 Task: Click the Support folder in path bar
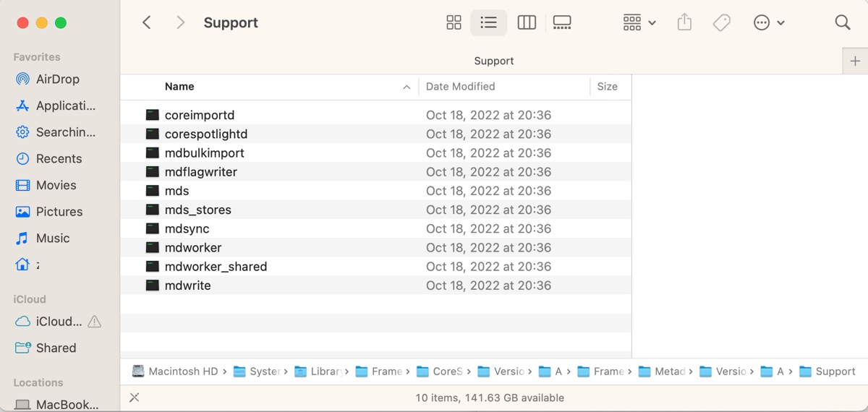pos(827,372)
